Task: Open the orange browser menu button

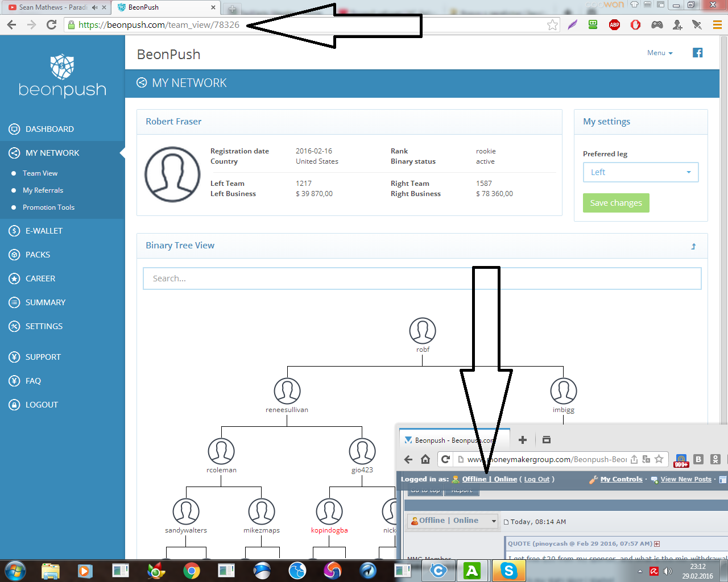Action: pos(717,24)
